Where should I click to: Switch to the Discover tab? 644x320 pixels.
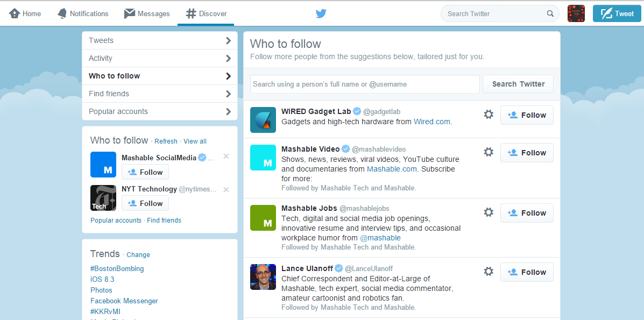click(x=206, y=13)
